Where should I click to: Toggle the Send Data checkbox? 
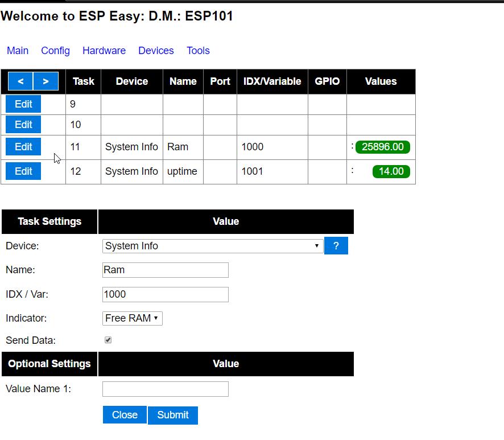pyautogui.click(x=108, y=340)
